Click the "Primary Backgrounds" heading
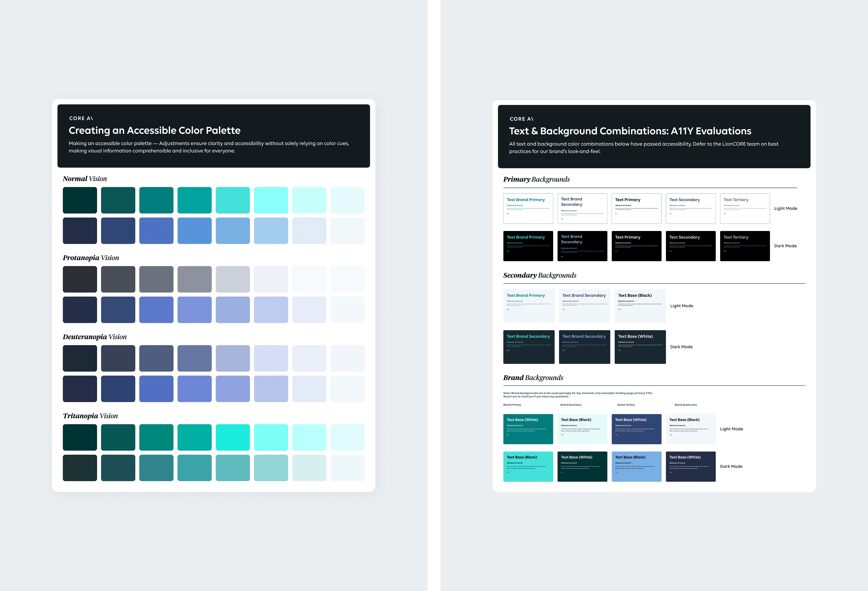Image resolution: width=868 pixels, height=591 pixels. (536, 179)
